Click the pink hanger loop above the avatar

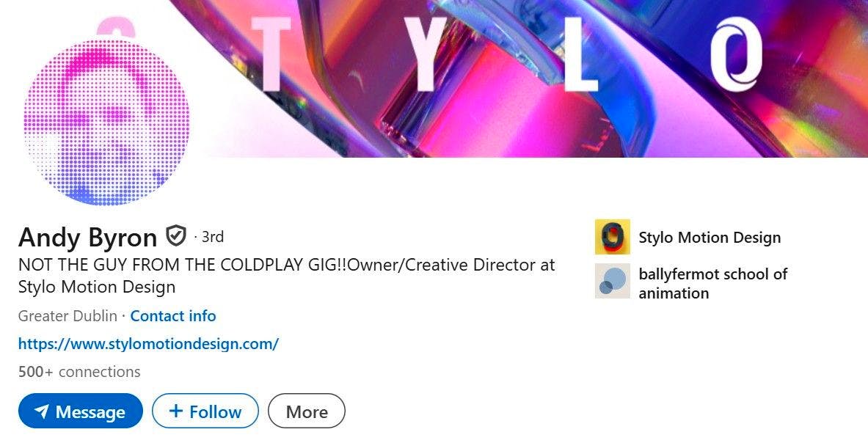coord(116,26)
